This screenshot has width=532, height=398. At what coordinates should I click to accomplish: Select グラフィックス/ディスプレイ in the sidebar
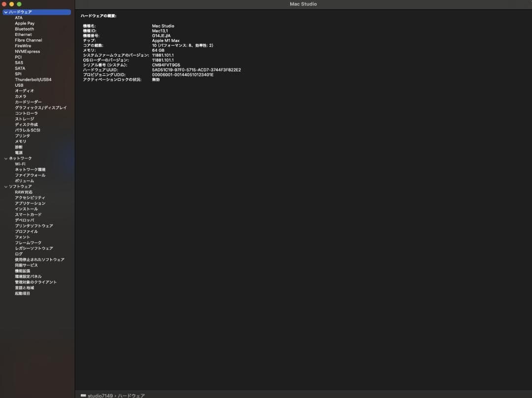click(40, 107)
